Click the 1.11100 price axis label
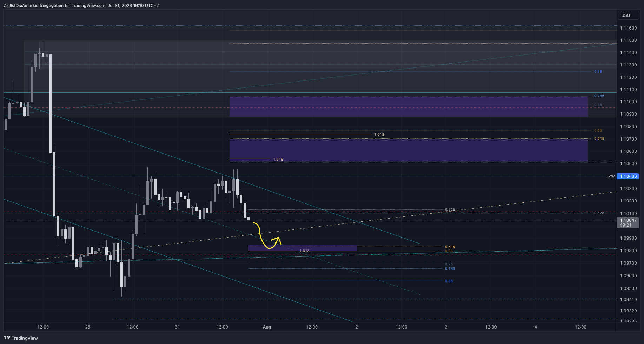 point(628,89)
